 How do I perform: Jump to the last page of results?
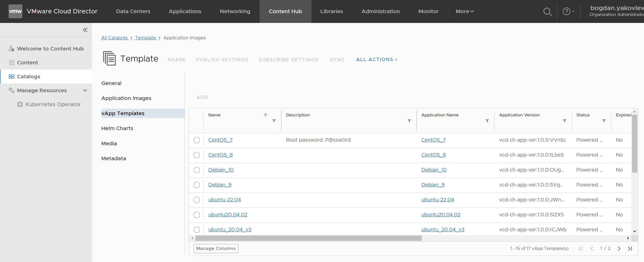(x=630, y=249)
